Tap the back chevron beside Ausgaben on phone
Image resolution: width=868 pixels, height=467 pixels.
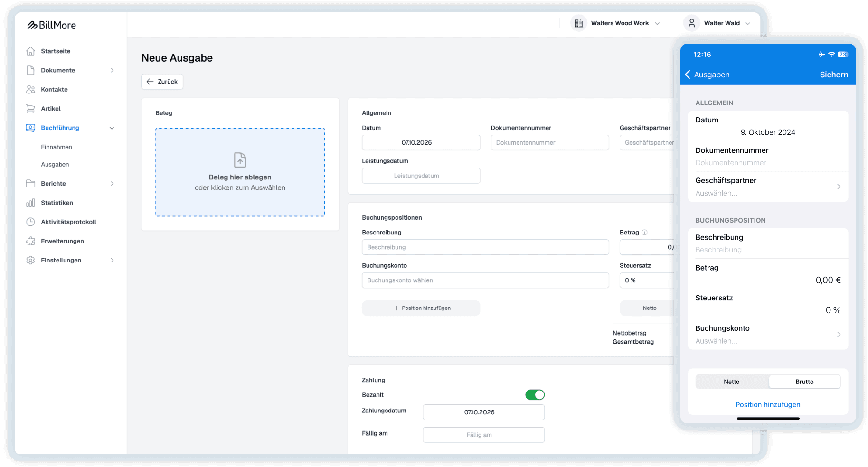688,75
